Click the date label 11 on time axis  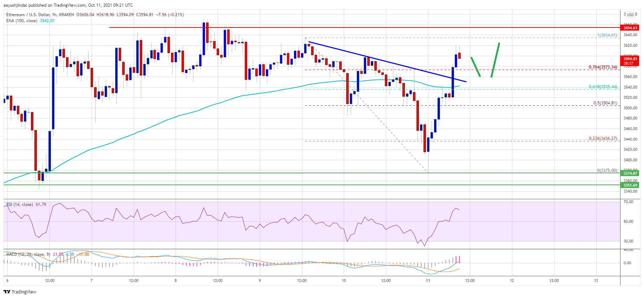(428, 280)
